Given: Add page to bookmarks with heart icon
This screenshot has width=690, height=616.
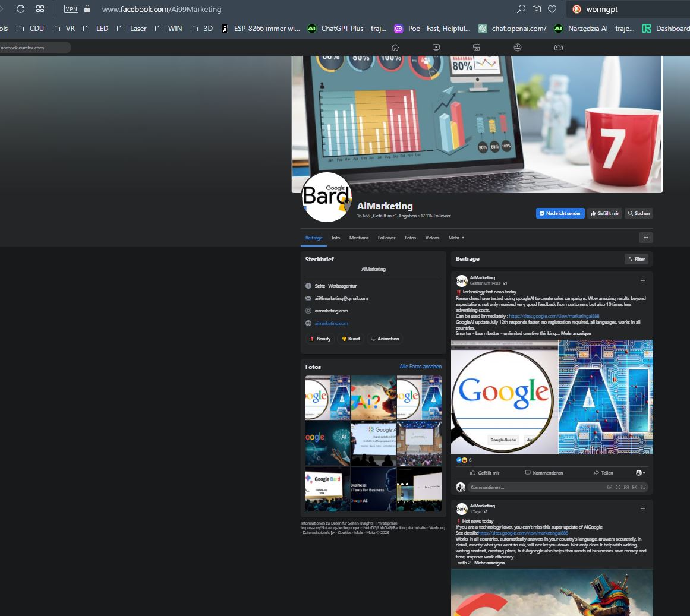Looking at the screenshot, I should (552, 9).
